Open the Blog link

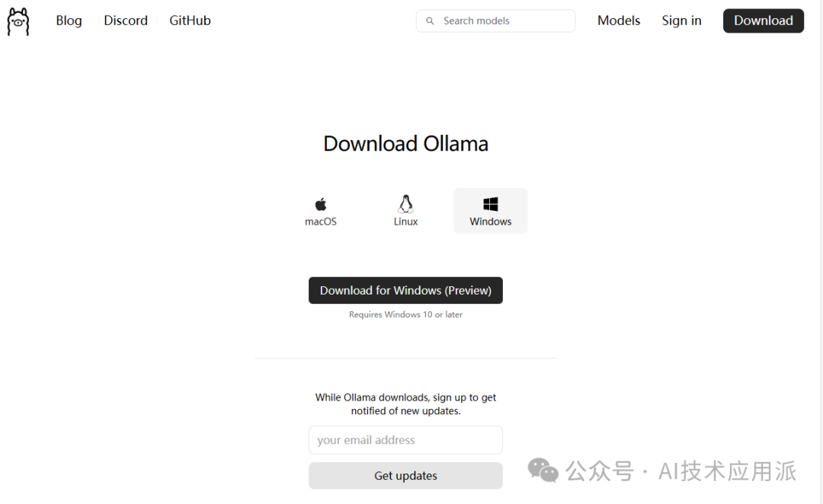click(69, 21)
